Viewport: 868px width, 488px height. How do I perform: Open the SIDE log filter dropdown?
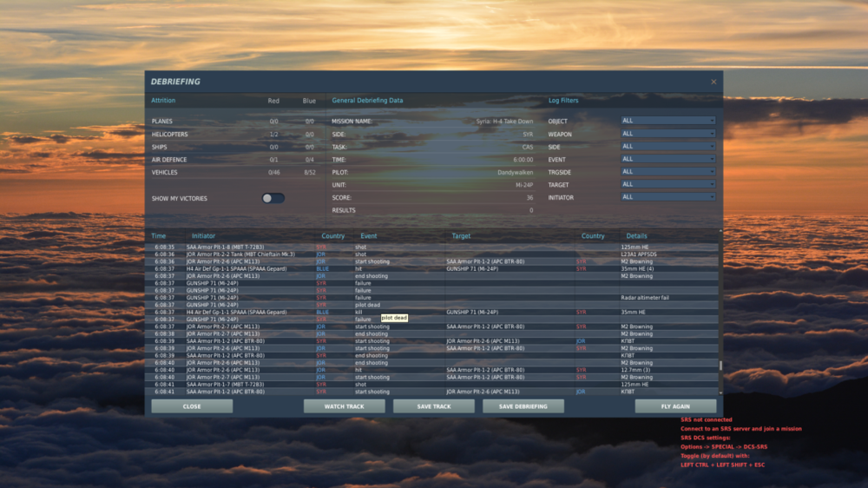(667, 146)
